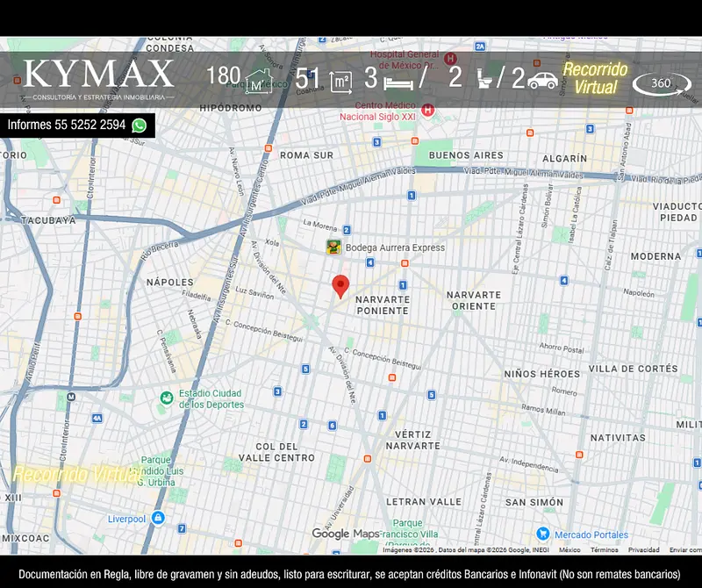Screen dimensions: 702x588
Task: Click the blue 6 transit stop icon
Action: [x=333, y=426]
